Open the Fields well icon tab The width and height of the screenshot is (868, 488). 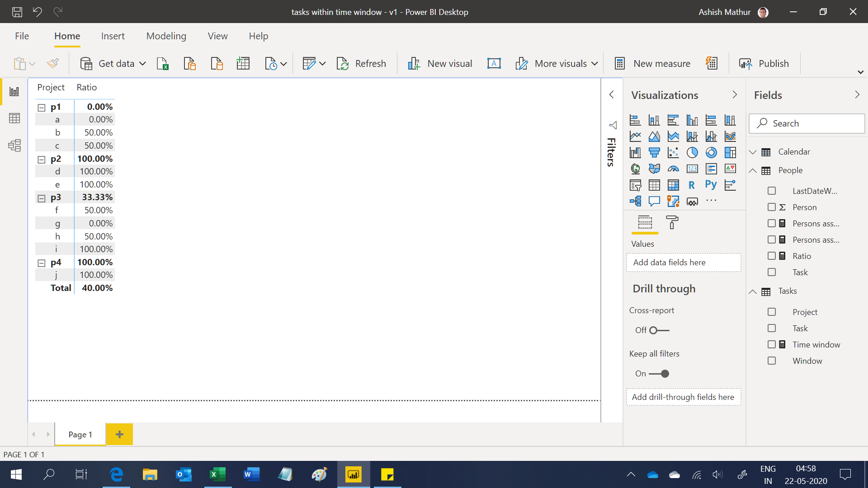click(x=645, y=222)
